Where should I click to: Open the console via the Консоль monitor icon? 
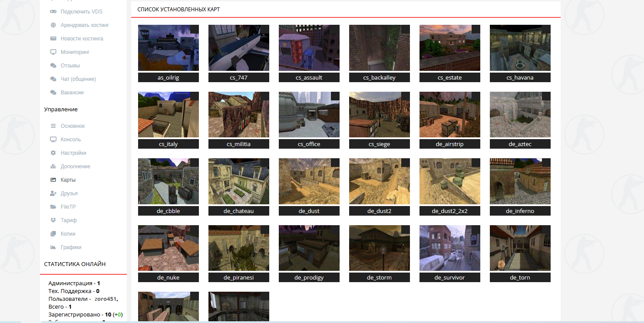pos(53,140)
